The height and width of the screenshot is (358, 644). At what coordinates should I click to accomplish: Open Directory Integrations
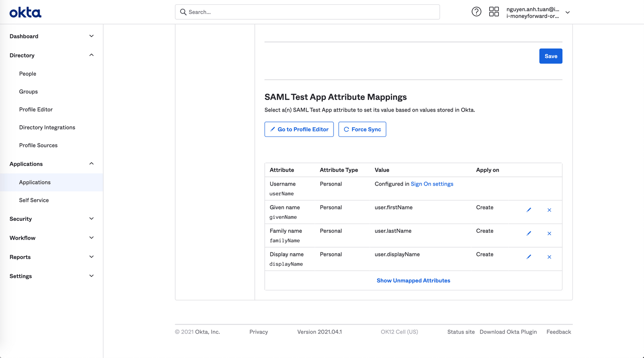(x=47, y=128)
